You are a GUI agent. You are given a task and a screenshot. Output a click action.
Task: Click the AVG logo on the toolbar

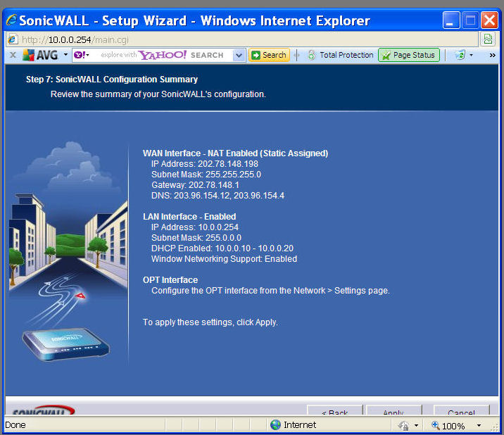tap(41, 55)
